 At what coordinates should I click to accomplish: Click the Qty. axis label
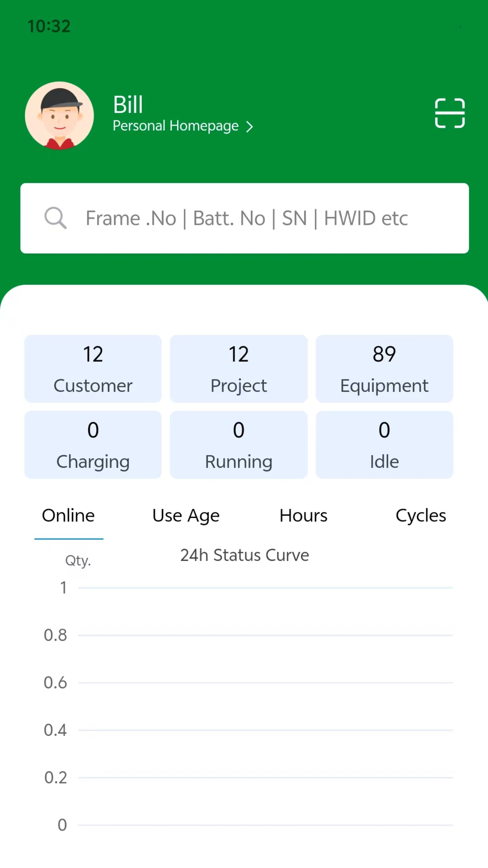[78, 561]
